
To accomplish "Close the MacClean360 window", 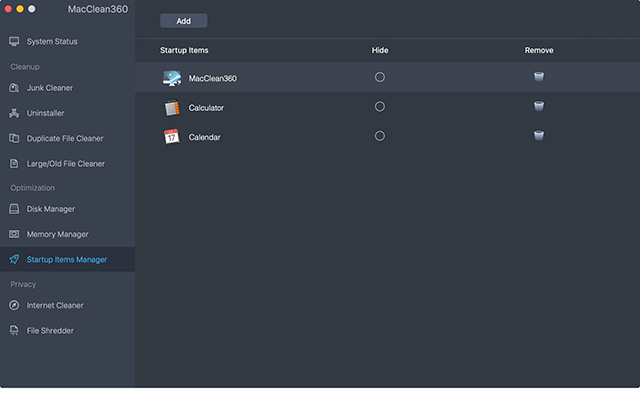I will pyautogui.click(x=8, y=9).
